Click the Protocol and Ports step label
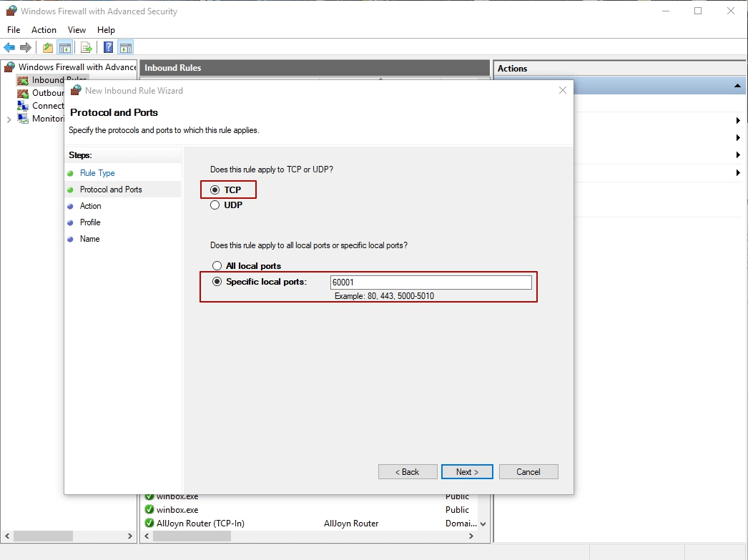The height and width of the screenshot is (560, 748). tap(111, 190)
